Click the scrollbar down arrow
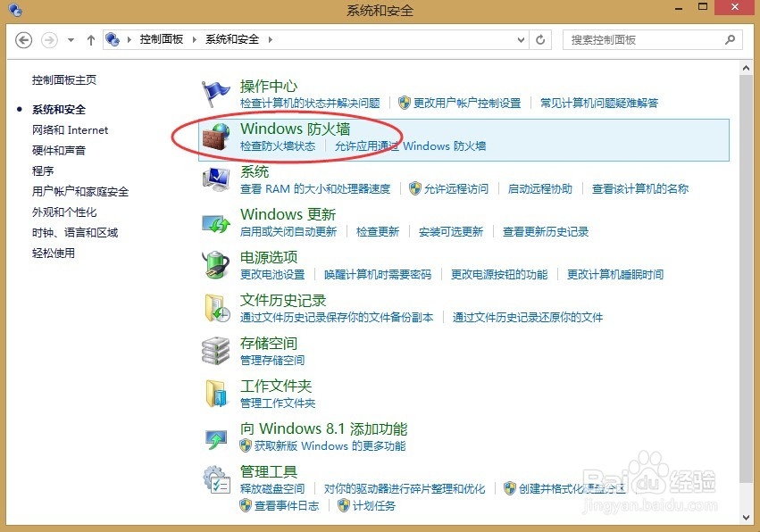This screenshot has width=760, height=532. tap(746, 518)
